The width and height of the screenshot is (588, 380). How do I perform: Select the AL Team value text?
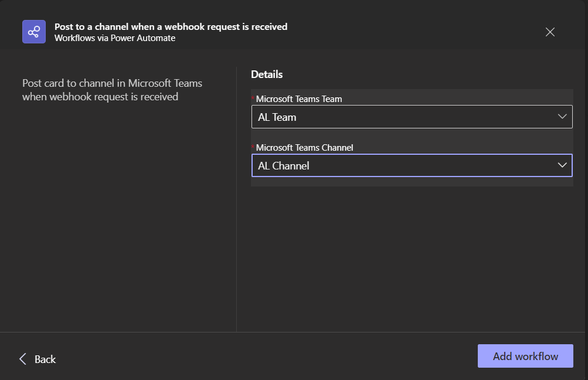pos(277,117)
